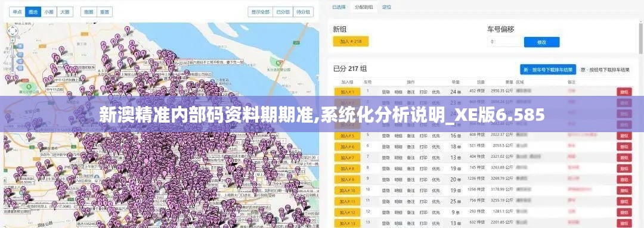644x228 pixels.
Task: Show all markers with 显示全部
Action: tap(261, 13)
